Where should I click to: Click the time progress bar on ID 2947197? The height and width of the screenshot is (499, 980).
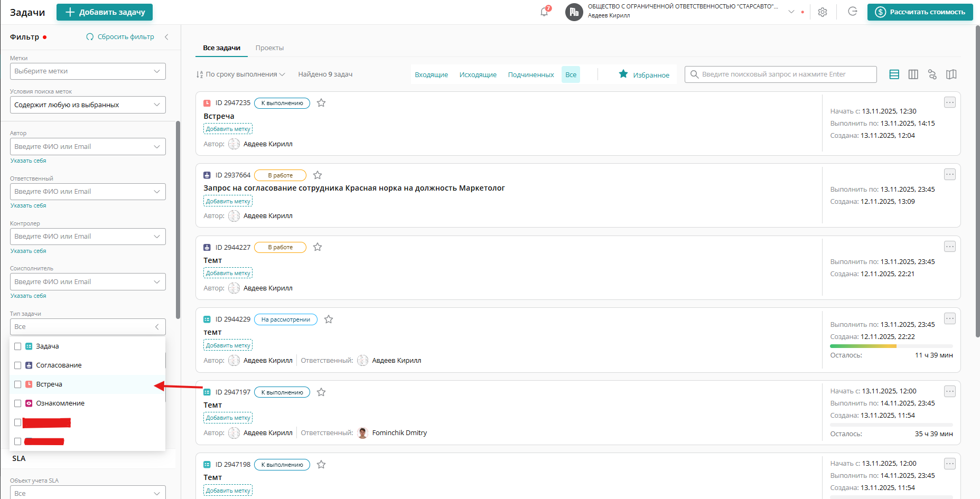892,425
